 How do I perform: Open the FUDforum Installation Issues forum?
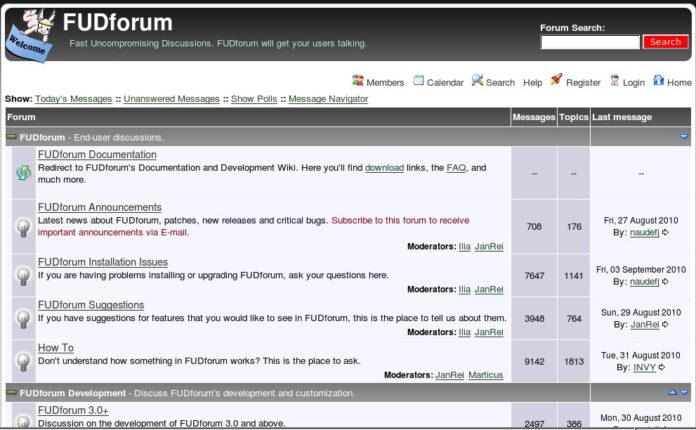[103, 262]
